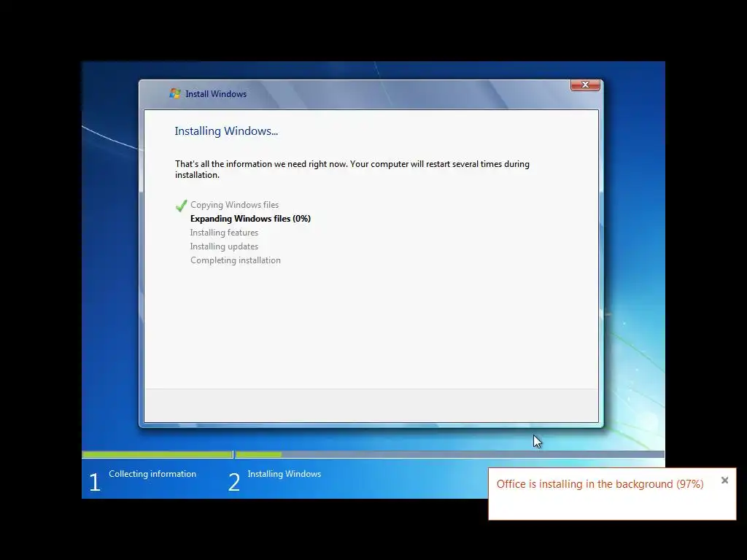This screenshot has height=560, width=747.
Task: Select the 'Copying Windows files' step text
Action: [234, 205]
